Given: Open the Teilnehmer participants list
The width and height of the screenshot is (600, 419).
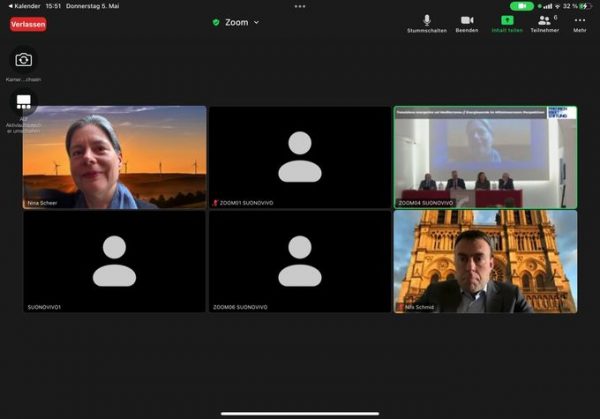Looking at the screenshot, I should pyautogui.click(x=545, y=24).
